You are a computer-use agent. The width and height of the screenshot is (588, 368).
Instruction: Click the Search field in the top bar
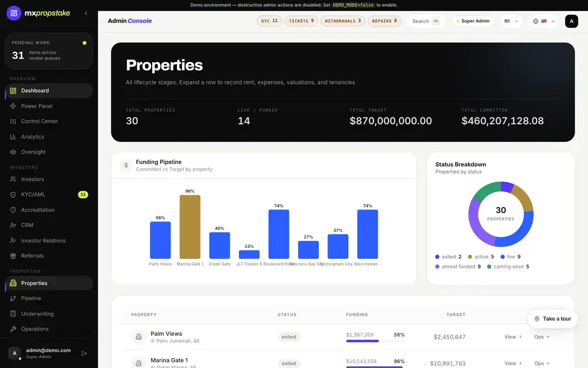point(425,21)
